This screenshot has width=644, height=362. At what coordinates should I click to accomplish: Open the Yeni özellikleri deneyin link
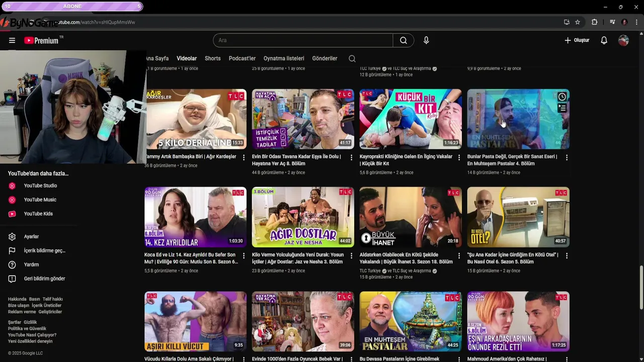click(x=30, y=341)
